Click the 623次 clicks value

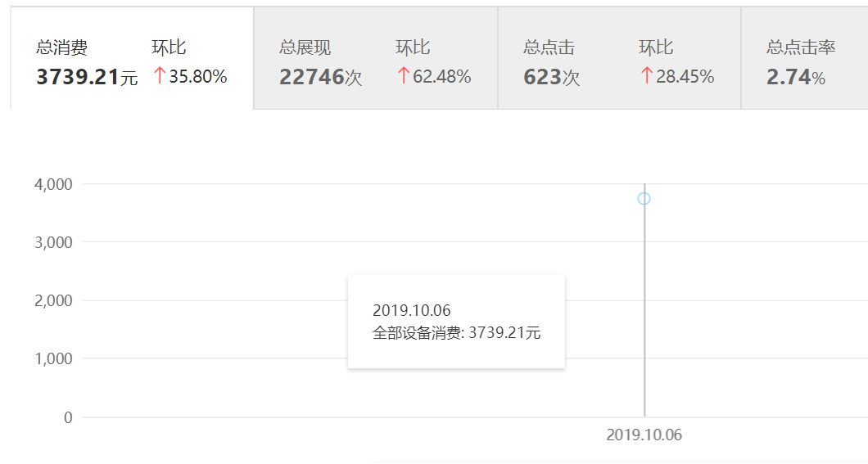[x=551, y=78]
